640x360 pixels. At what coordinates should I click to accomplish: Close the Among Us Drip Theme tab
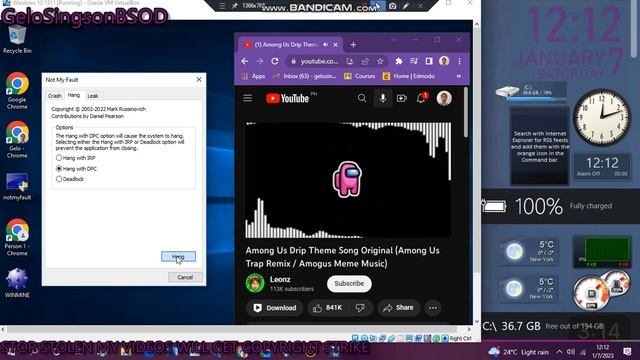tap(336, 44)
